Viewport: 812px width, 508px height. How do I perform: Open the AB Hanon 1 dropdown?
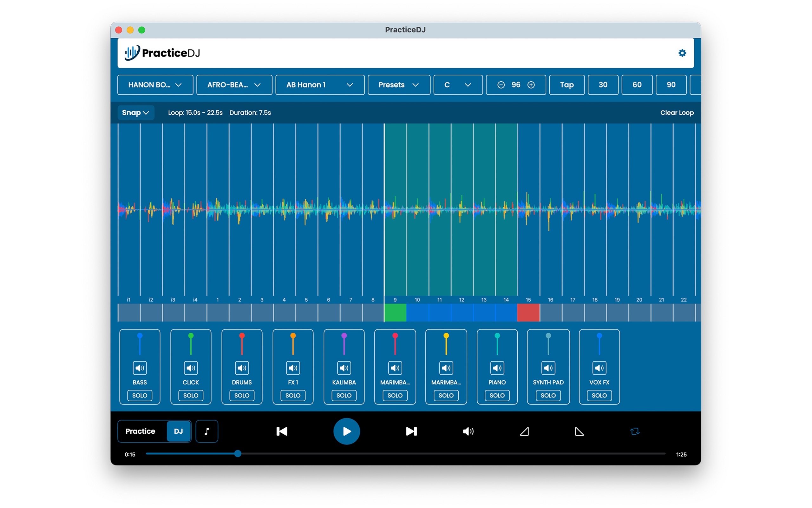(320, 85)
